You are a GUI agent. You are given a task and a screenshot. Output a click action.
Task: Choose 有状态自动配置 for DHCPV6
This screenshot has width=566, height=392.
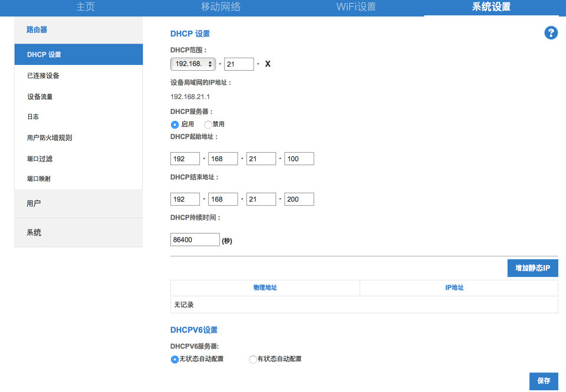pos(253,359)
